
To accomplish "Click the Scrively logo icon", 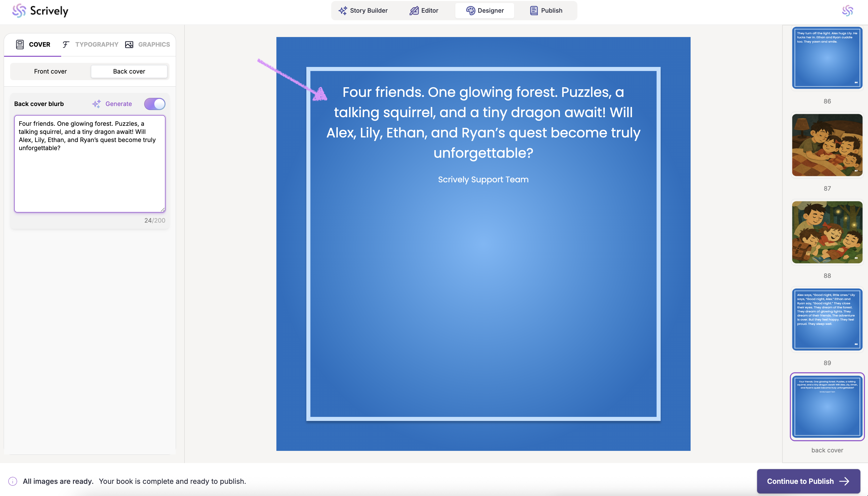I will tap(19, 11).
